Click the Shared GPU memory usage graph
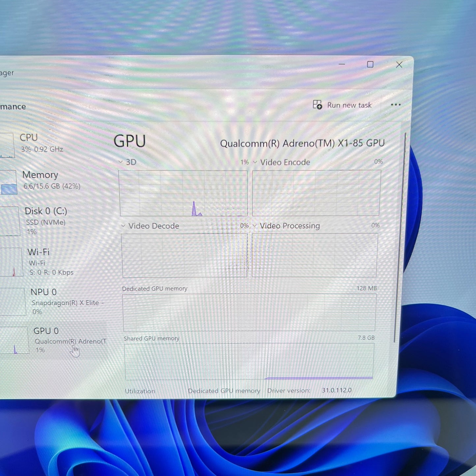Viewport: 476px width, 476px height. 249,361
